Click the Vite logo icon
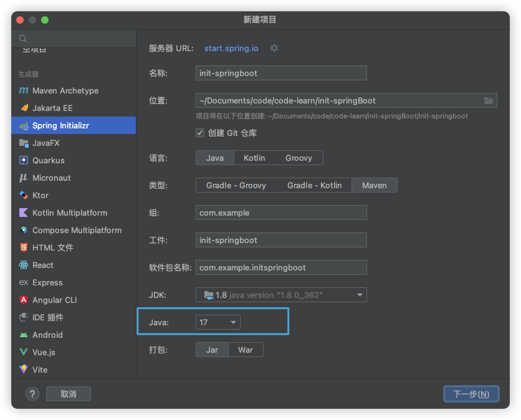This screenshot has width=521, height=420. click(24, 370)
